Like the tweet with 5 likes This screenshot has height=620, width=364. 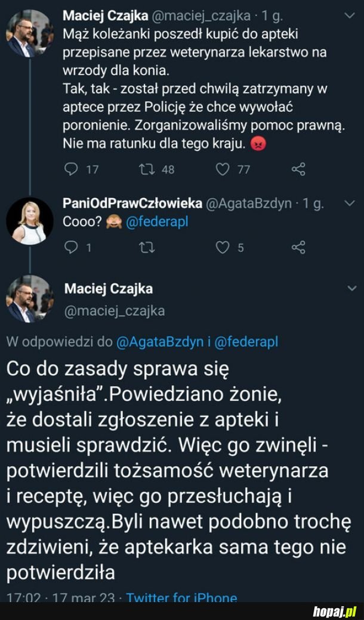[x=223, y=247]
